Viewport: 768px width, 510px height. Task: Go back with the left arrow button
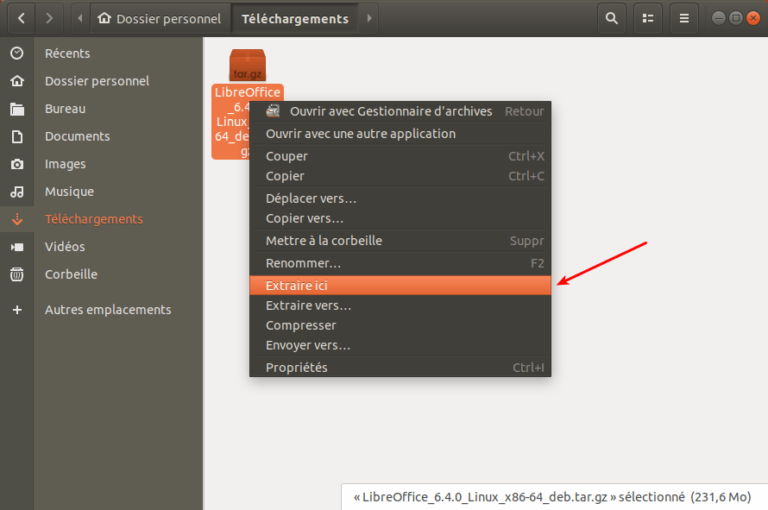point(21,18)
